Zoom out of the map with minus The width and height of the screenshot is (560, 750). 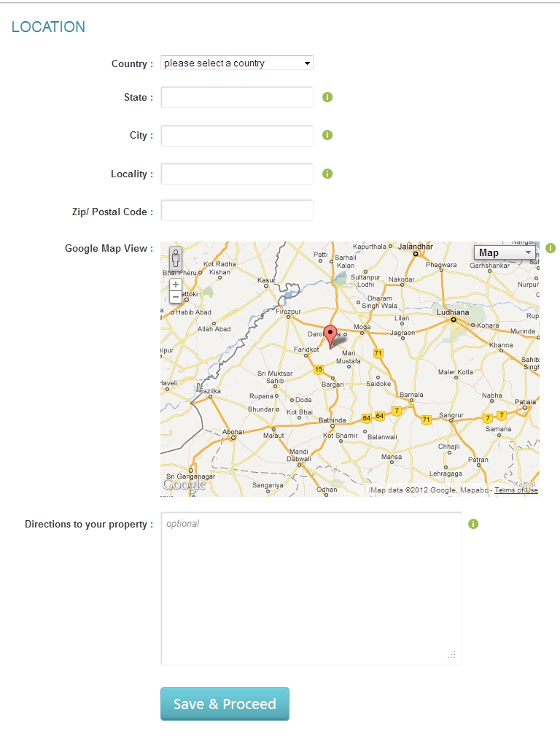pyautogui.click(x=176, y=297)
